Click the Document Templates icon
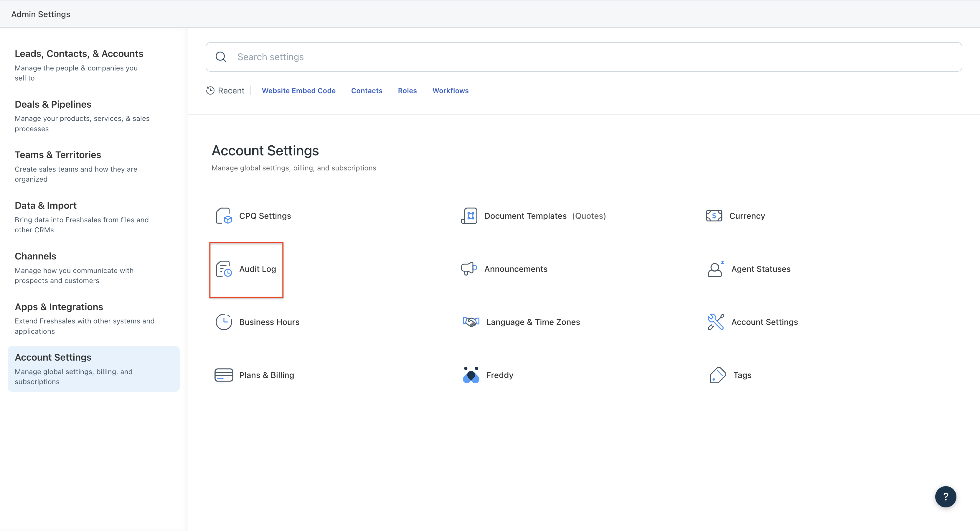980x531 pixels. click(x=469, y=216)
